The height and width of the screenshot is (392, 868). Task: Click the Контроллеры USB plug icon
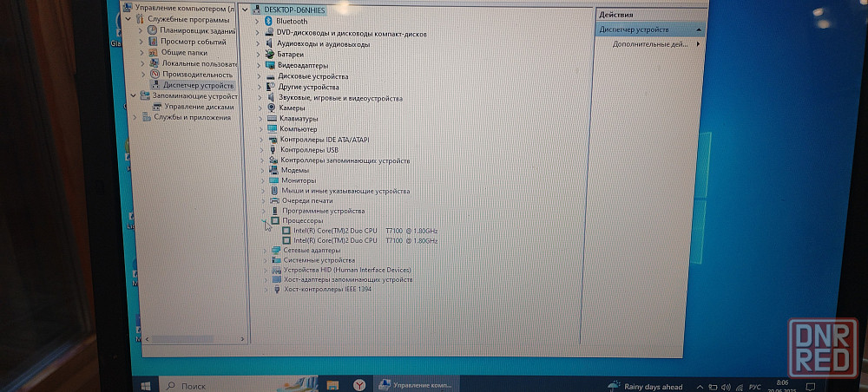[x=273, y=150]
